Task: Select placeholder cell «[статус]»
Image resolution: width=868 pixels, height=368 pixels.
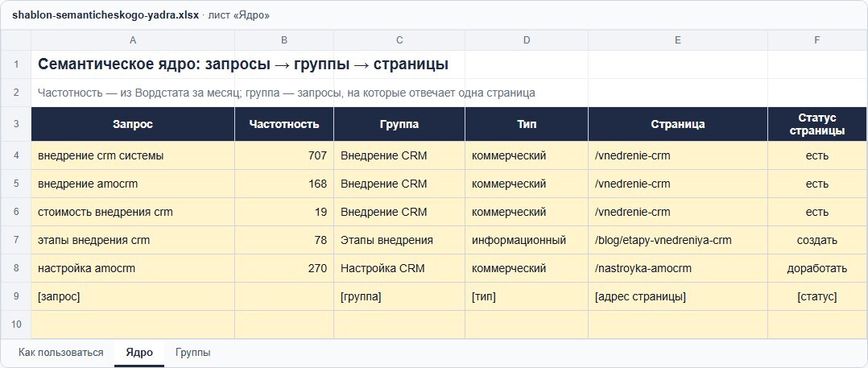Action: pos(817,296)
